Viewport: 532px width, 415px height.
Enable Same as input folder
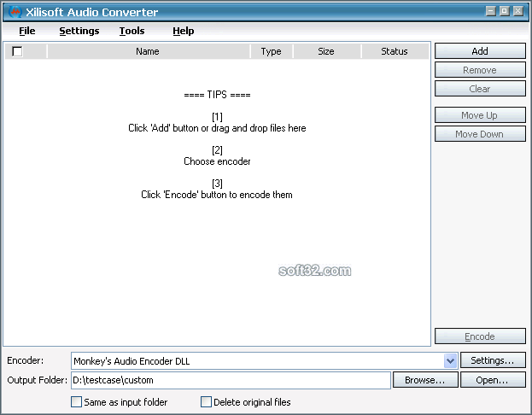point(76,402)
